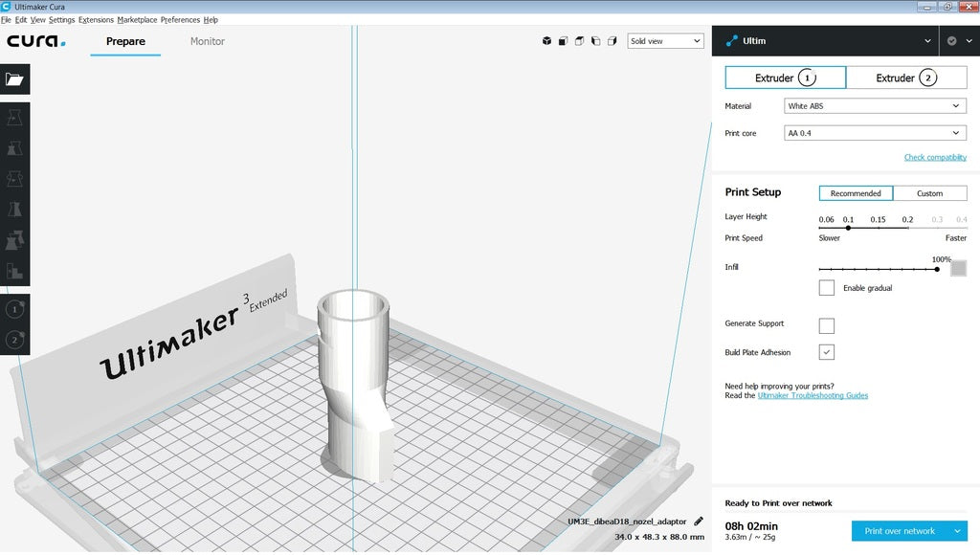Check the Generate Support checkbox
This screenshot has height=555, width=980.
827,325
